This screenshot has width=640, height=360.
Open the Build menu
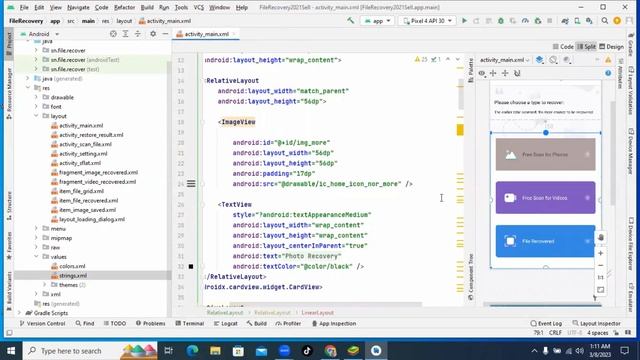(x=147, y=7)
